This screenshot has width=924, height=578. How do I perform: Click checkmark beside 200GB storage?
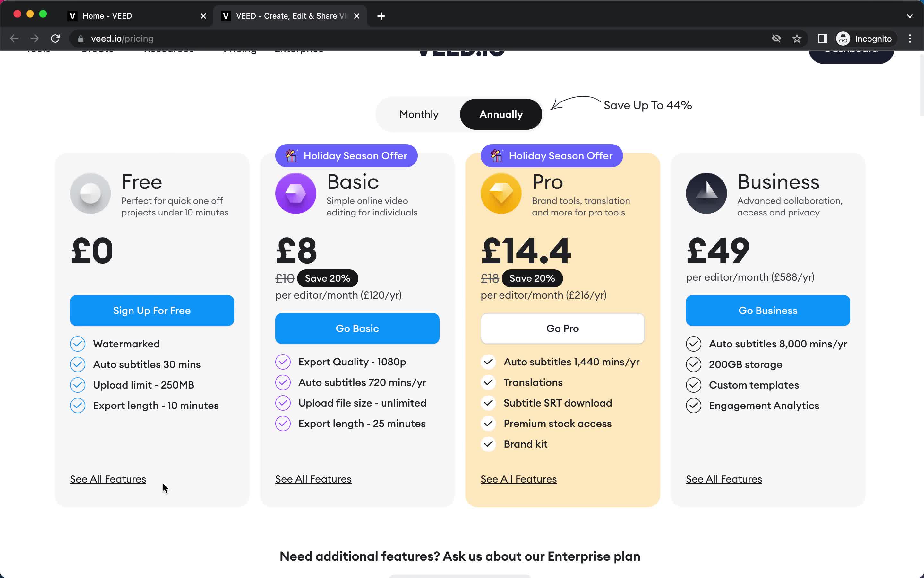coord(693,364)
